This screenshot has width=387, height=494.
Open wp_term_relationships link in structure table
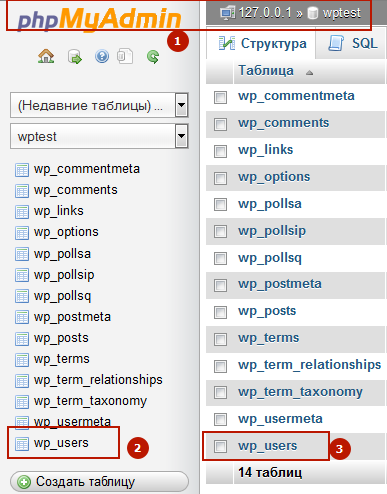tap(309, 365)
